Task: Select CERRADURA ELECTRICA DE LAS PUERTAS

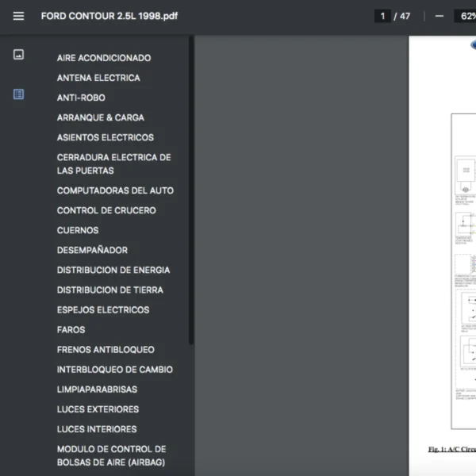Action: [113, 163]
